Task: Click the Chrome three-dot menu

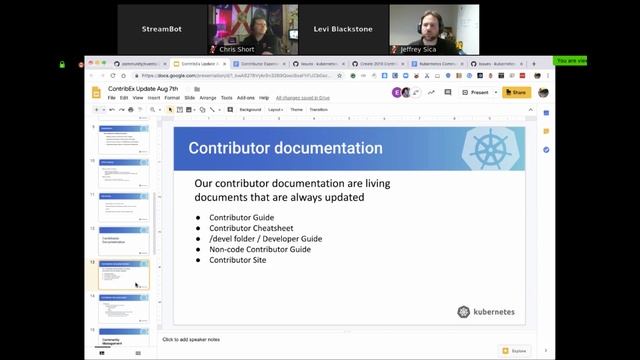Action: click(x=548, y=76)
